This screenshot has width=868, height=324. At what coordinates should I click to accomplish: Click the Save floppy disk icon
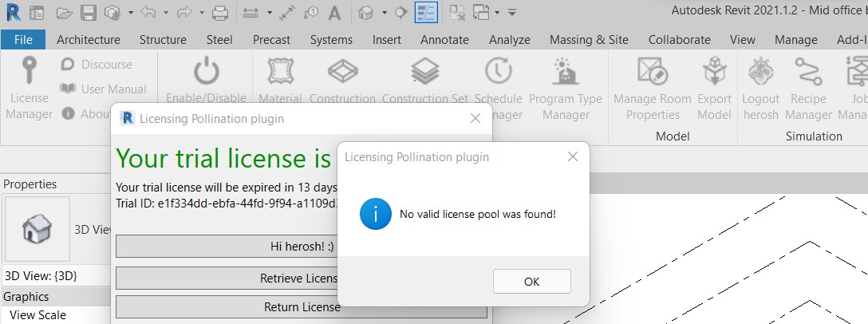click(89, 13)
